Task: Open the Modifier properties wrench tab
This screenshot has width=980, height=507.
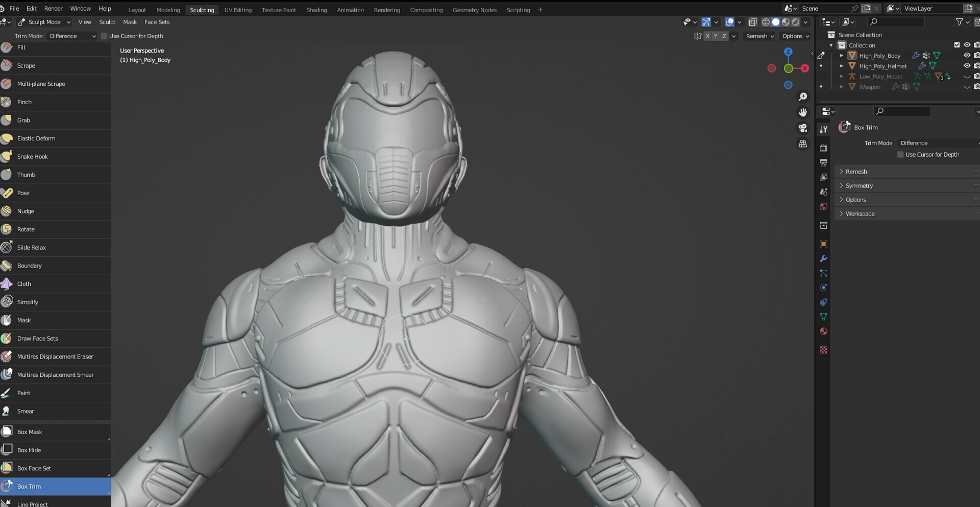Action: [x=823, y=259]
